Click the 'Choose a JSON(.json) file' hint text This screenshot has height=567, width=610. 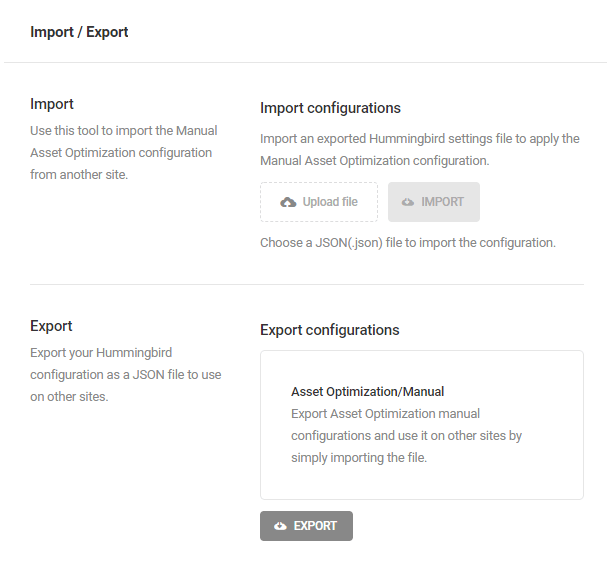coord(408,243)
